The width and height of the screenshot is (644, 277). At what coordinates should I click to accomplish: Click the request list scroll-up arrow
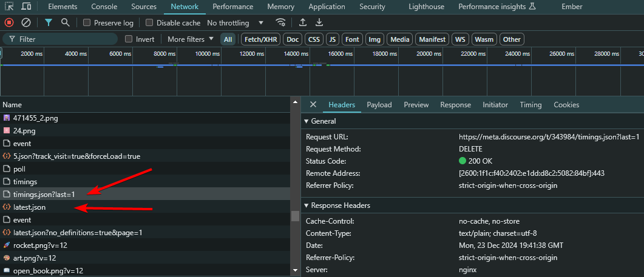coord(296,101)
